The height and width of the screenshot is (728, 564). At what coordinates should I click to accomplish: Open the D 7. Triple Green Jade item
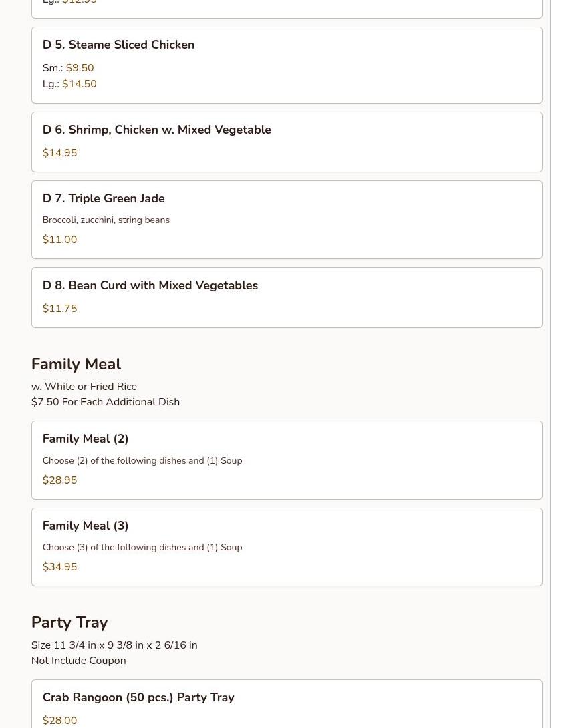(104, 198)
